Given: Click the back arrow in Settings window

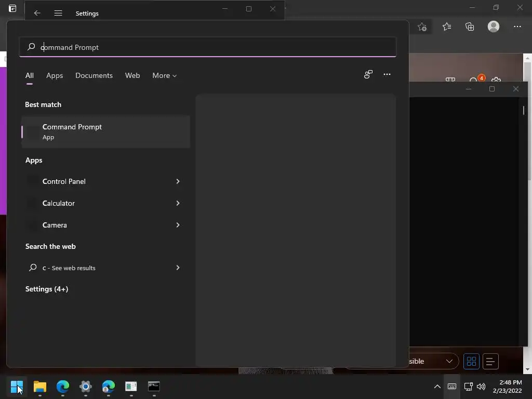Looking at the screenshot, I should coord(37,13).
